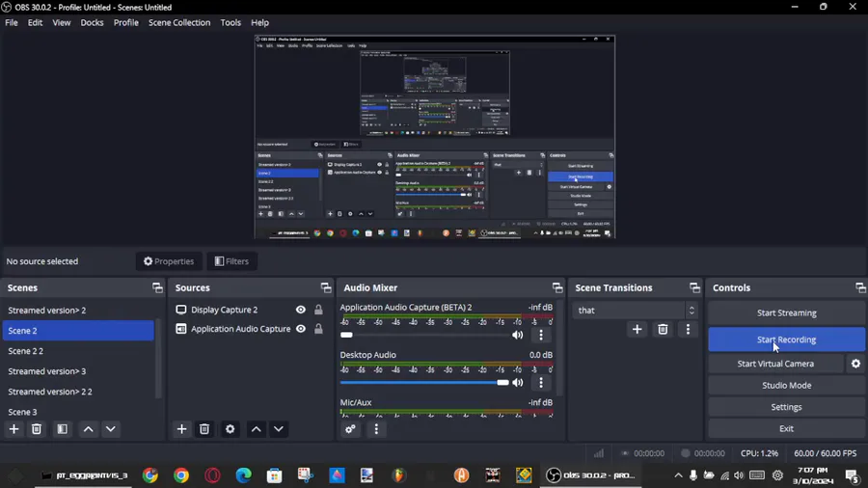
Task: Undock the Sources panel
Action: tap(326, 287)
